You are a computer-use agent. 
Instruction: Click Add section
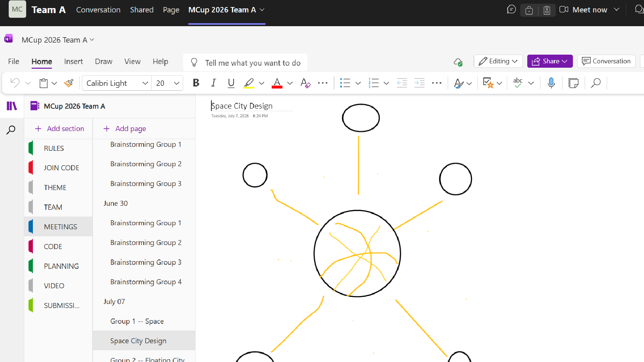(59, 129)
